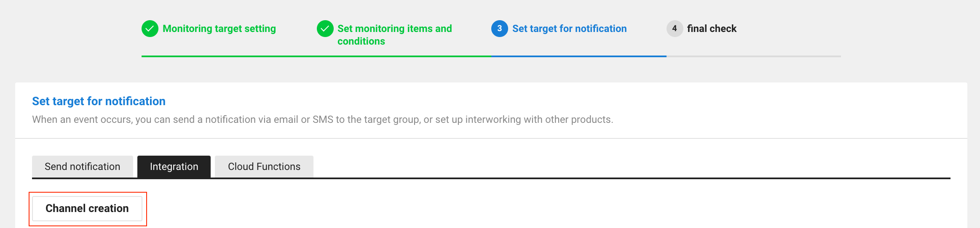Go back to Monitoring target setting step label
This screenshot has height=228, width=980.
pyautogui.click(x=219, y=29)
